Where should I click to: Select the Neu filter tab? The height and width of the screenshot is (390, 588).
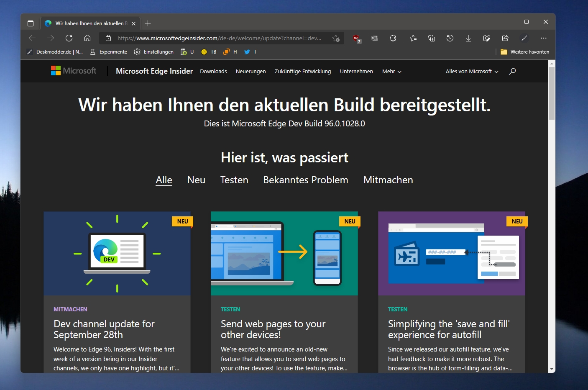(x=196, y=180)
